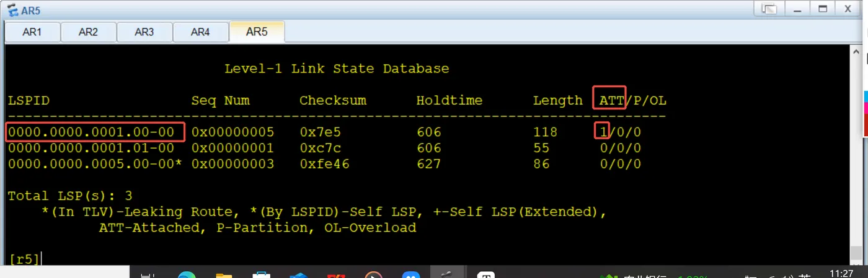Click the Checksum column header
868x278 pixels.
[333, 100]
